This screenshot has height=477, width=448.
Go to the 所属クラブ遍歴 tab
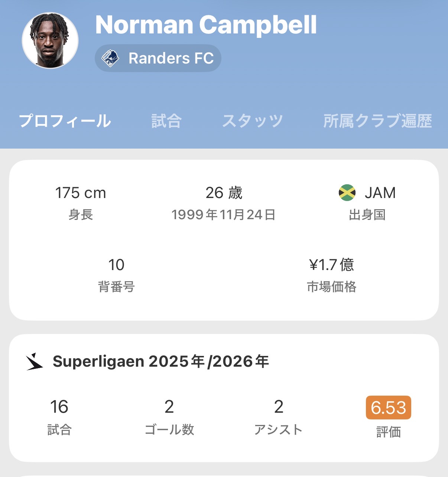coord(377,121)
